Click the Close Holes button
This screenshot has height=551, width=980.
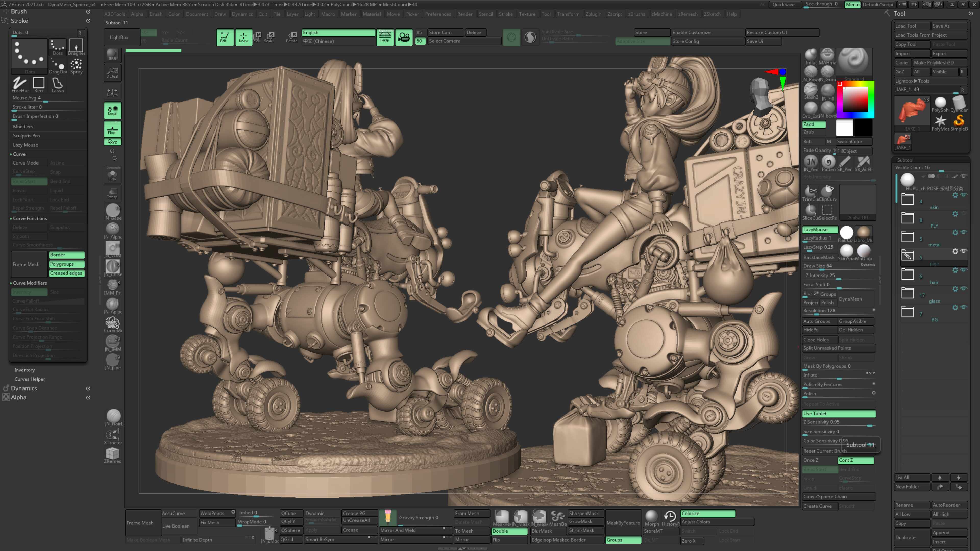pos(819,340)
